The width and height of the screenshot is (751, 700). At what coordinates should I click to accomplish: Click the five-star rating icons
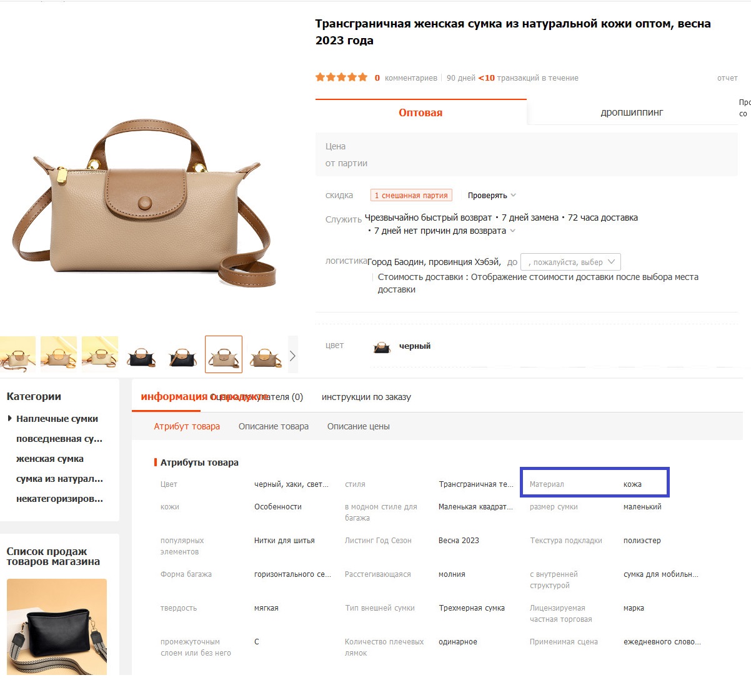(341, 77)
